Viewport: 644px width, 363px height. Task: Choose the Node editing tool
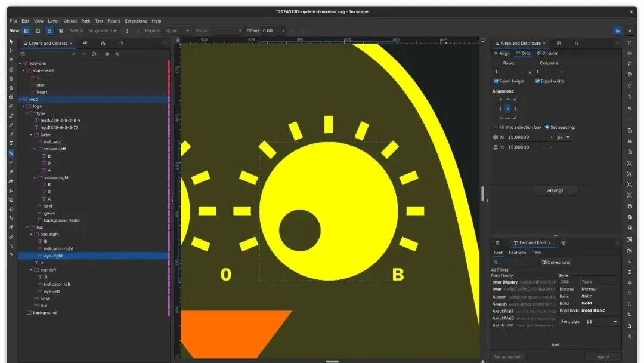(11, 51)
